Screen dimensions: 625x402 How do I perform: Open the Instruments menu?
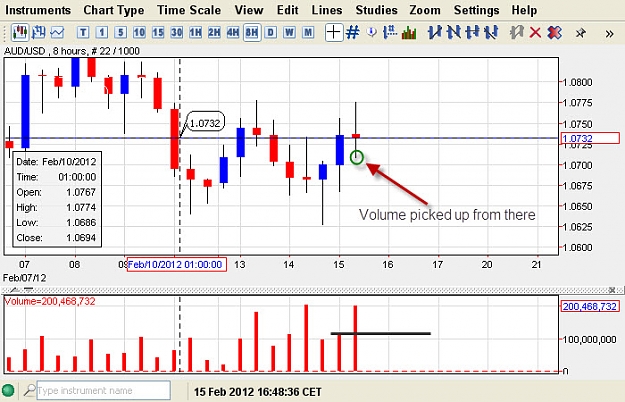(x=38, y=10)
